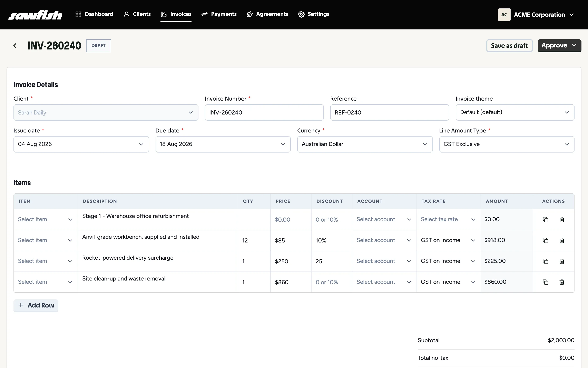Click the TAX RATE column header

click(x=433, y=201)
